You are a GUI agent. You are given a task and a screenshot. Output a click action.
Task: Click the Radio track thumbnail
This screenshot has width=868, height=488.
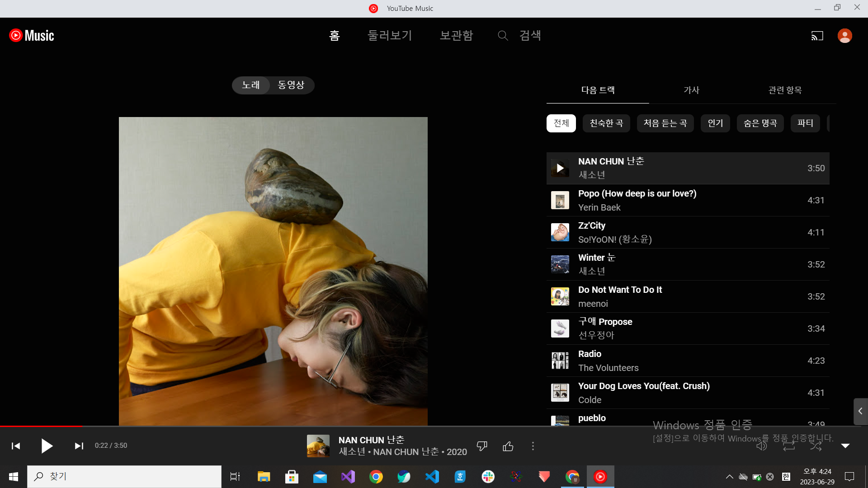(x=560, y=361)
